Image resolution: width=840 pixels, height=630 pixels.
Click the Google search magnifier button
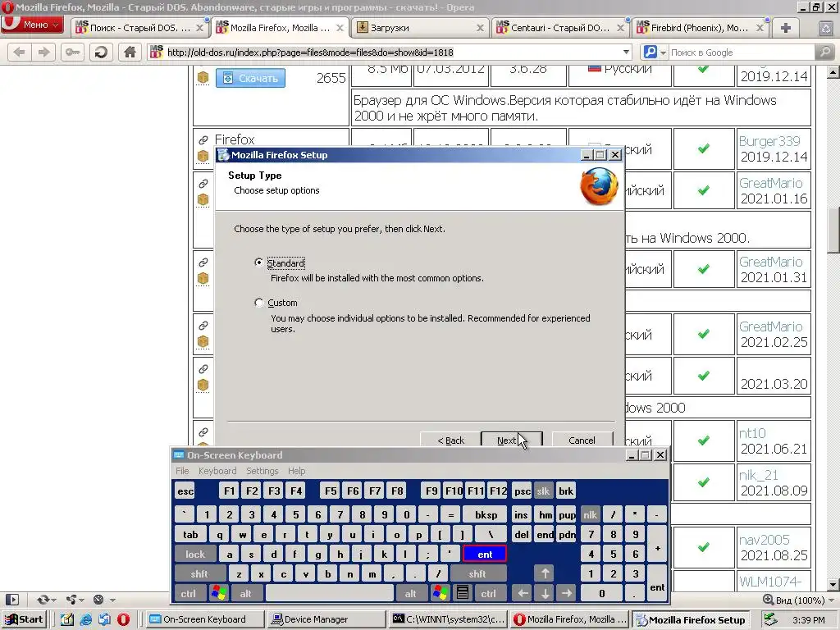click(824, 52)
